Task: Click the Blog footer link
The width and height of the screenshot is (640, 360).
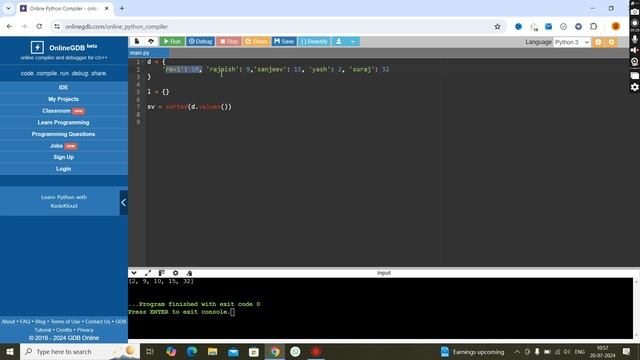Action: [40, 322]
